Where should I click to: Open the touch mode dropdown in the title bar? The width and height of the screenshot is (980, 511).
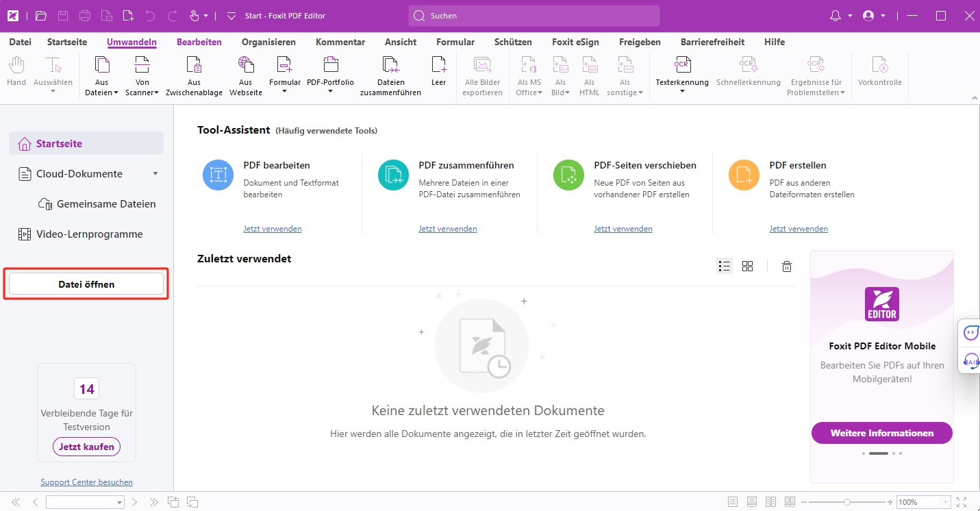click(205, 15)
